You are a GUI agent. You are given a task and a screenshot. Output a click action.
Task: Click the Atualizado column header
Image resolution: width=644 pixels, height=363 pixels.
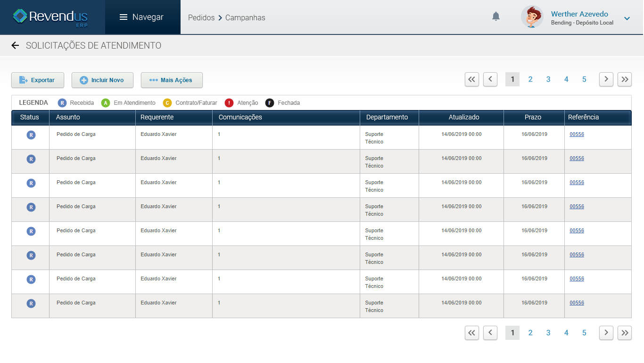463,117
